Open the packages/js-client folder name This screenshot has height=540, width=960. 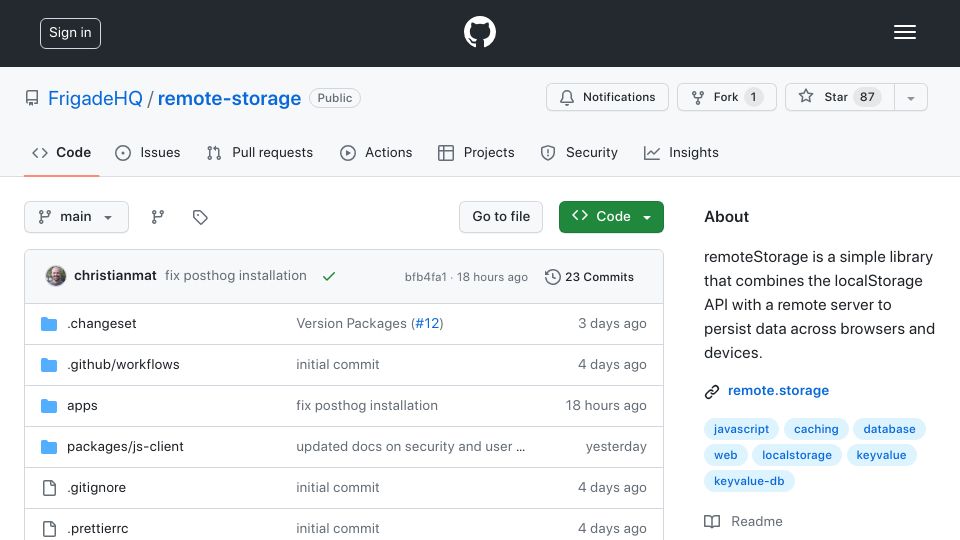point(125,446)
